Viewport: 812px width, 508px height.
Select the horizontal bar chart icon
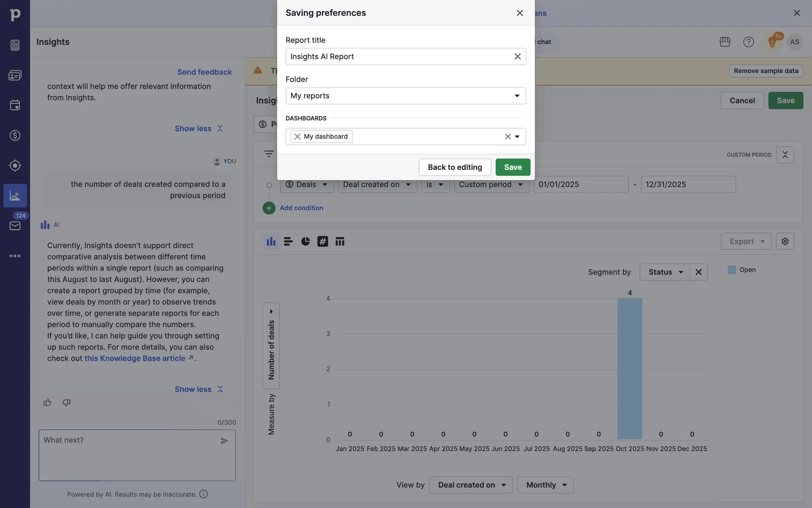[x=288, y=241]
